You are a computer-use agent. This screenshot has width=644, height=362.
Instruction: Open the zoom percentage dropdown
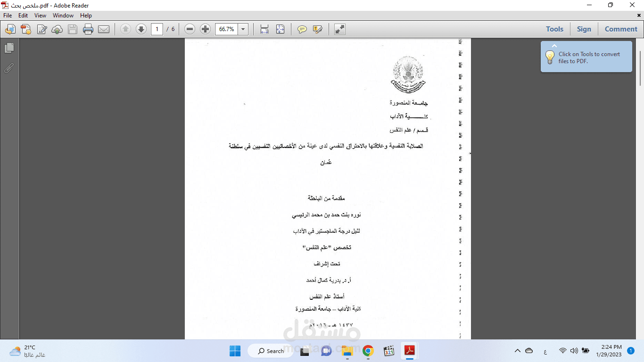pos(242,29)
